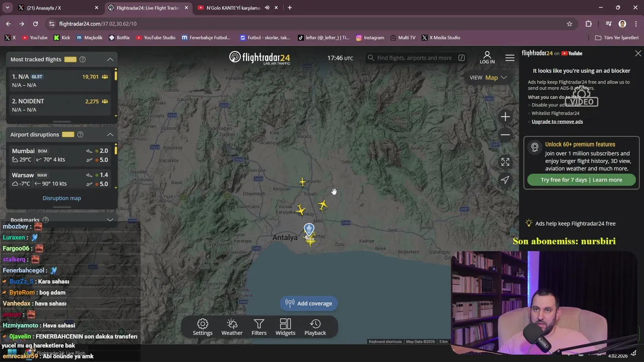
Task: Toggle fullscreen map view icon
Action: (505, 162)
